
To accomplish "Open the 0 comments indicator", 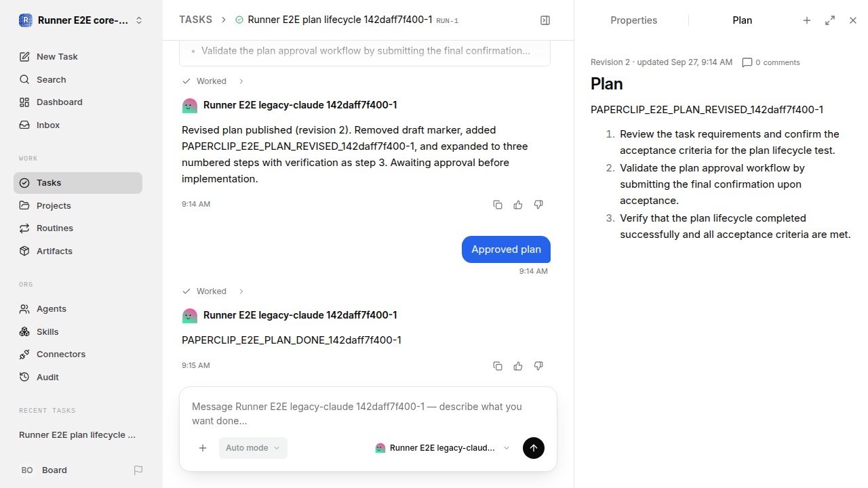I will point(771,62).
